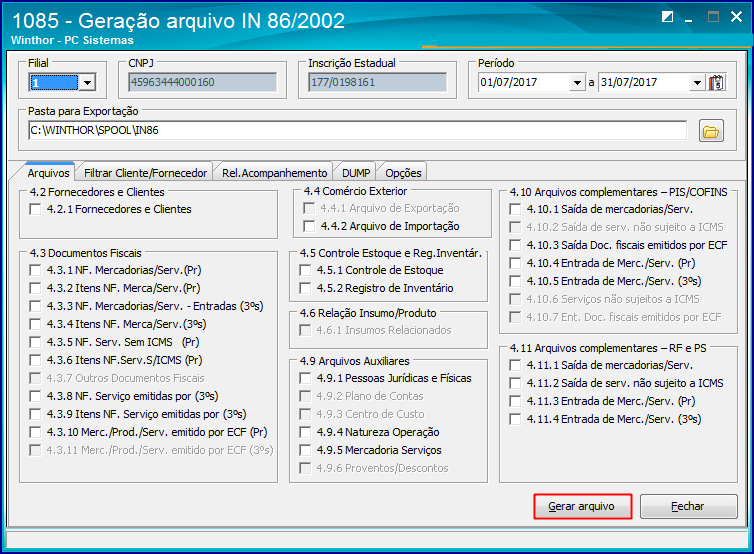Check 4.11.1 Saída de mercadorias/Serv.

(515, 365)
